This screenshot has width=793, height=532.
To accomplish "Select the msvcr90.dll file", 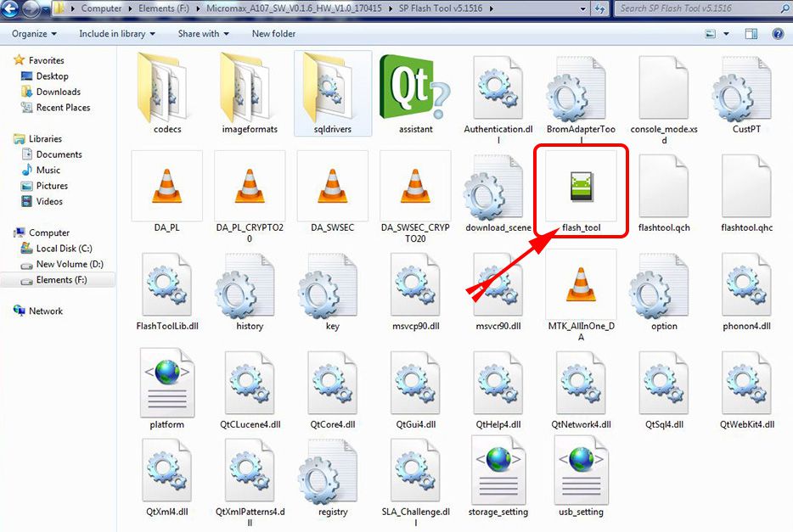I will (498, 292).
